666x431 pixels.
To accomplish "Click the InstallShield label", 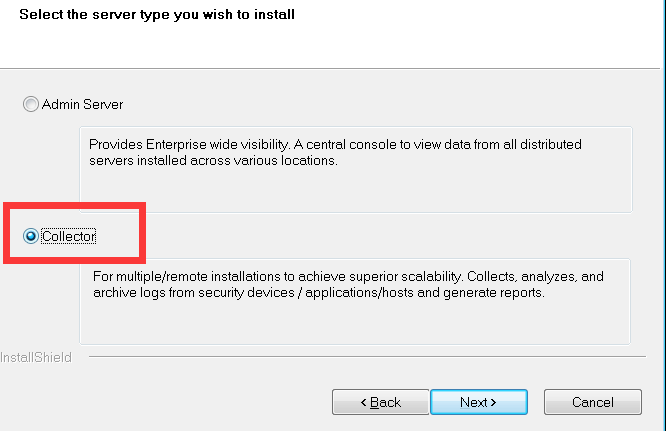I will (x=36, y=358).
